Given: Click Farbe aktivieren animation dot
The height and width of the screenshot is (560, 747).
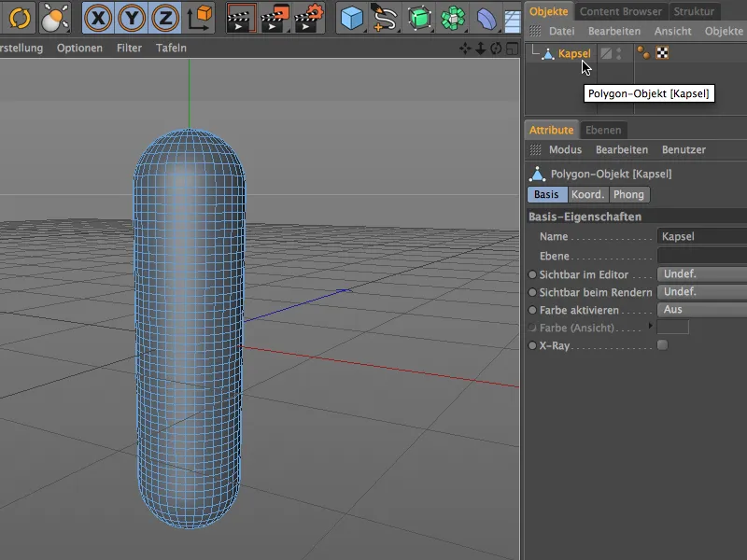Looking at the screenshot, I should click(x=532, y=310).
